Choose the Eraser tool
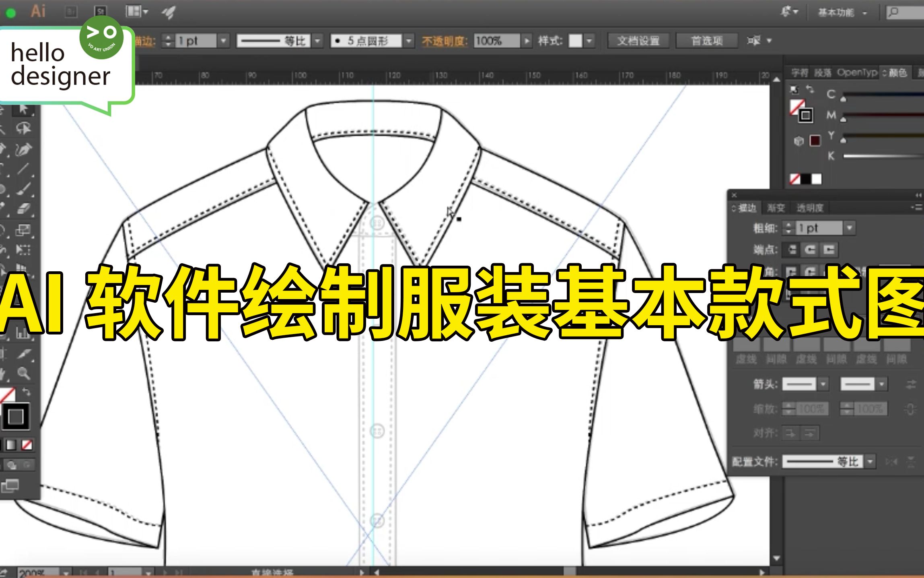The width and height of the screenshot is (924, 578). pos(23,209)
